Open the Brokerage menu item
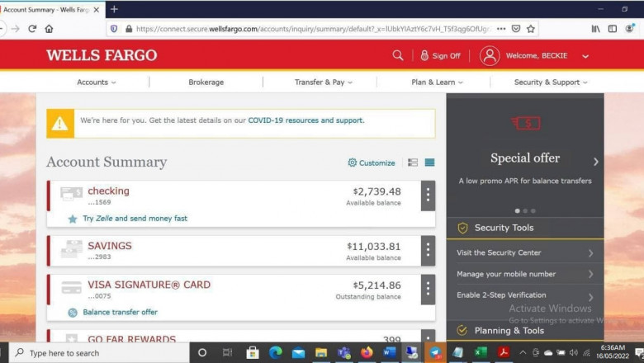The width and height of the screenshot is (644, 363). click(206, 82)
